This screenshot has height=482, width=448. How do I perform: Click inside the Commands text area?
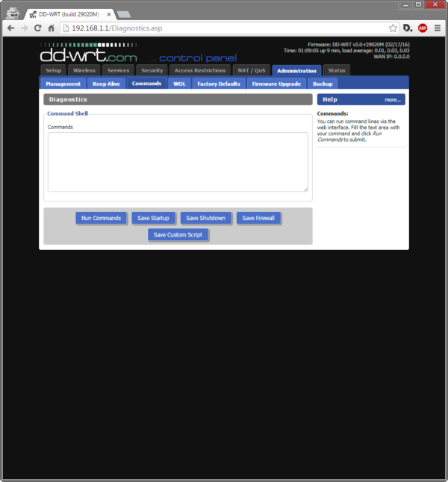pyautogui.click(x=178, y=162)
